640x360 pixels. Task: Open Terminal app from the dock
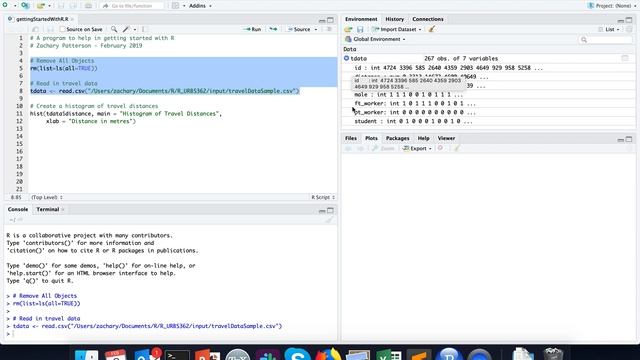(x=178, y=354)
